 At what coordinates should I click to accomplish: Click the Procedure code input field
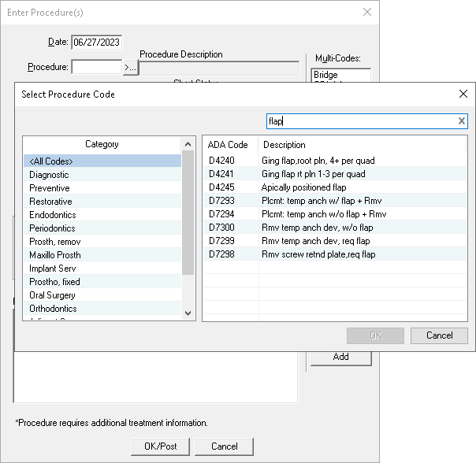click(x=97, y=67)
